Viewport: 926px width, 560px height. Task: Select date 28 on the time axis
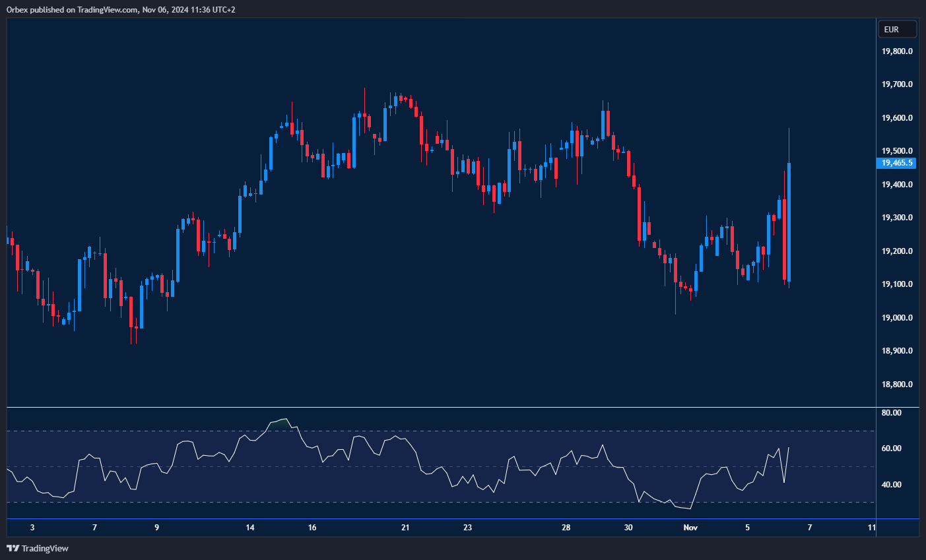[x=566, y=528]
